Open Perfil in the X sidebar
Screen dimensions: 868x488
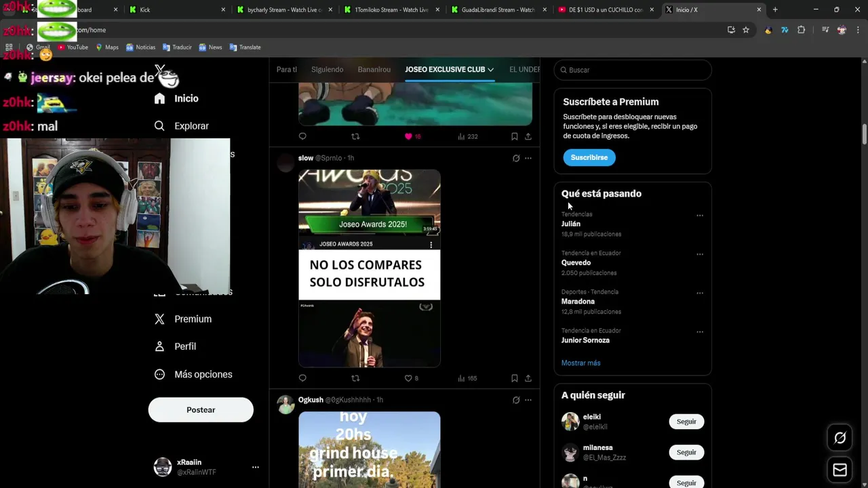pos(176,346)
